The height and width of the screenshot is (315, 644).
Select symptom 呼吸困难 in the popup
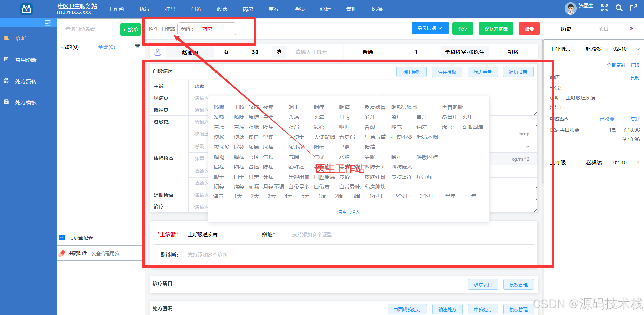[427, 157]
